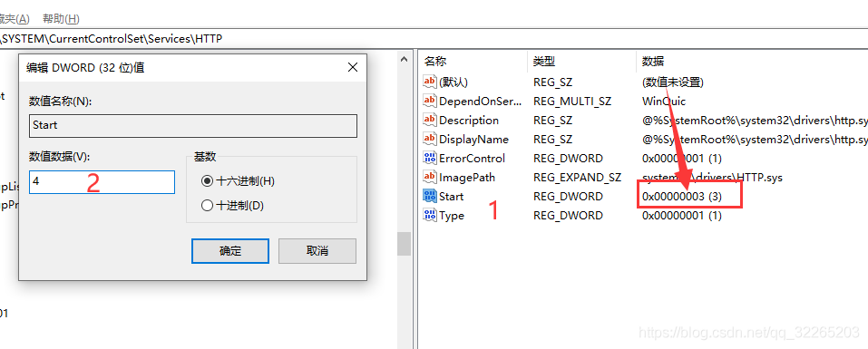868x349 pixels.
Task: Open the 帮助(H) help menu
Action: tap(61, 19)
